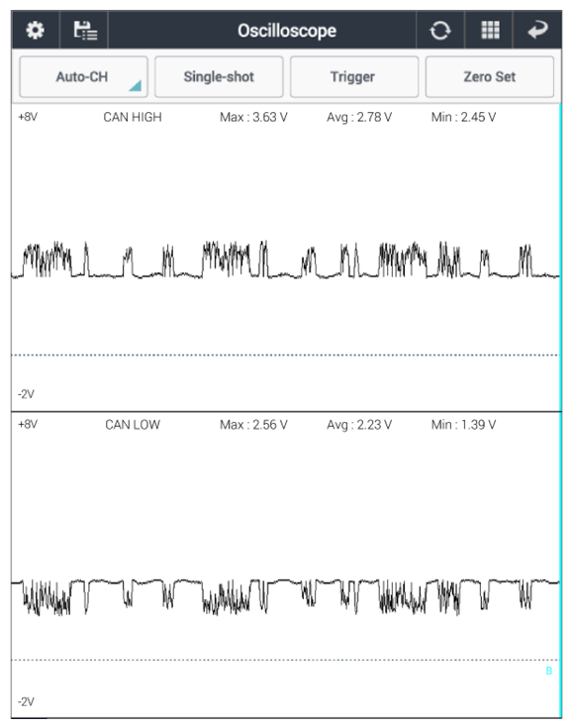Viewport: 572px width, 728px height.
Task: Click the CAN HIGH channel label
Action: [133, 117]
